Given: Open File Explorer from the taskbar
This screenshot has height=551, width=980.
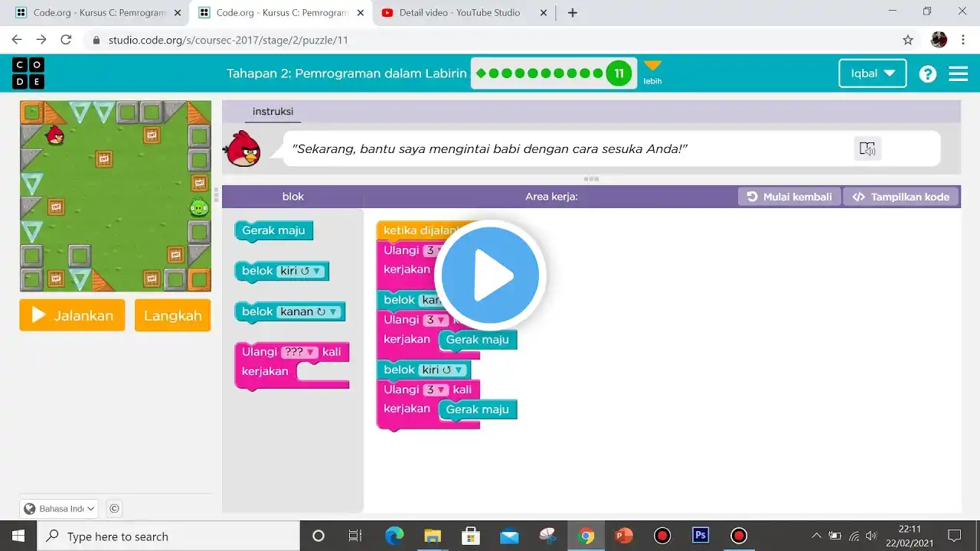Looking at the screenshot, I should point(433,536).
